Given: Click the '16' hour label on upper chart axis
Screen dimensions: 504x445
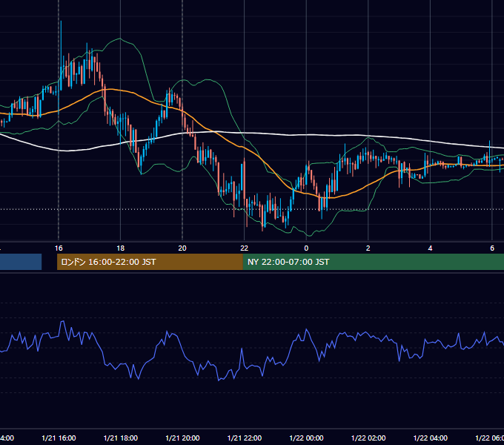Looking at the screenshot, I should (x=59, y=248).
